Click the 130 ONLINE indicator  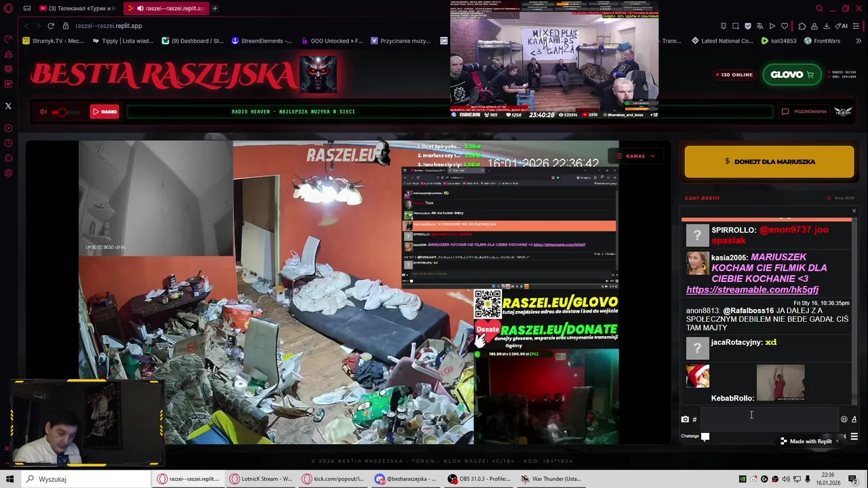(x=734, y=75)
